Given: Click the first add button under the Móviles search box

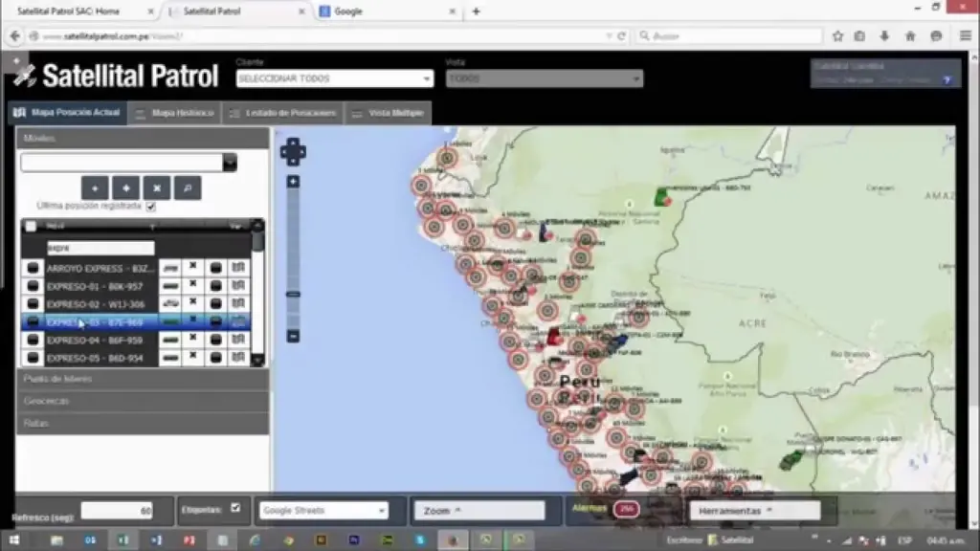Looking at the screenshot, I should (95, 187).
